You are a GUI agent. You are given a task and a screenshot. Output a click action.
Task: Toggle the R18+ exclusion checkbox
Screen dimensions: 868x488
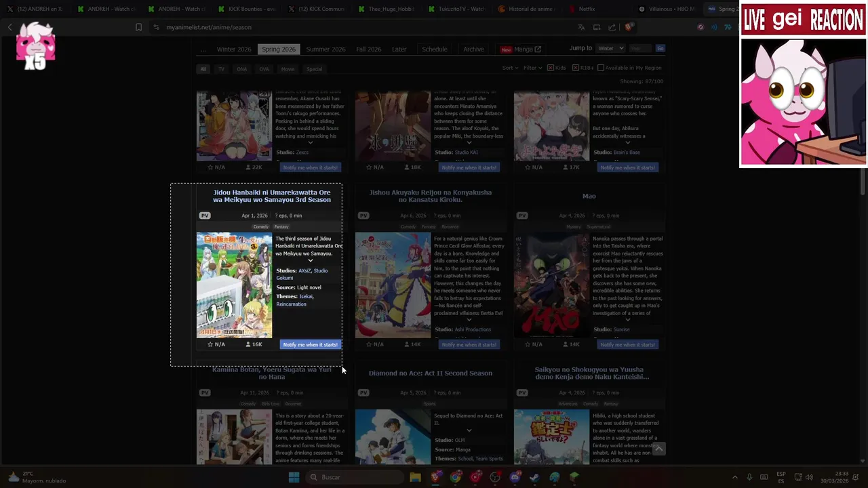coord(576,68)
